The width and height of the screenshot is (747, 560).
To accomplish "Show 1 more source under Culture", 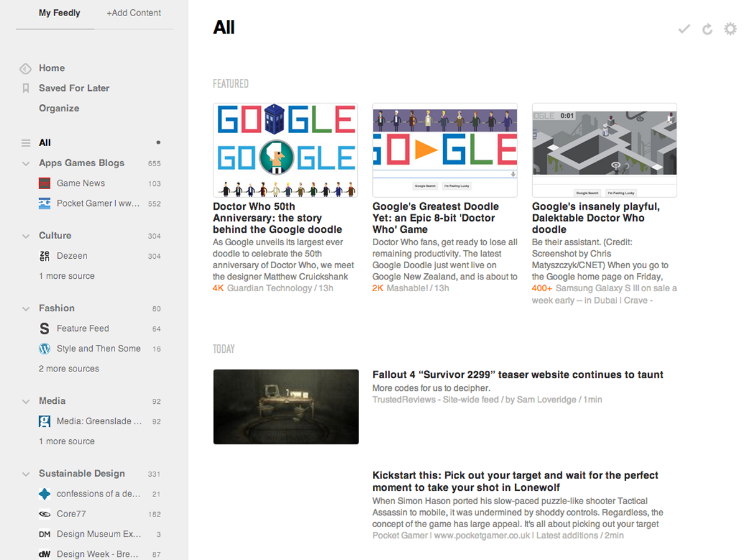I will tap(67, 276).
